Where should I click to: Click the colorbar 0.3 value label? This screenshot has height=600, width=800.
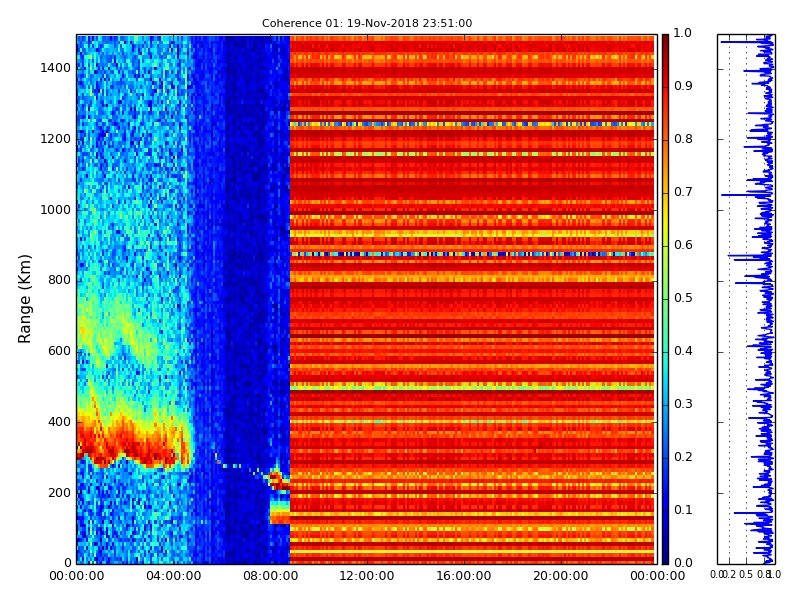coord(683,404)
